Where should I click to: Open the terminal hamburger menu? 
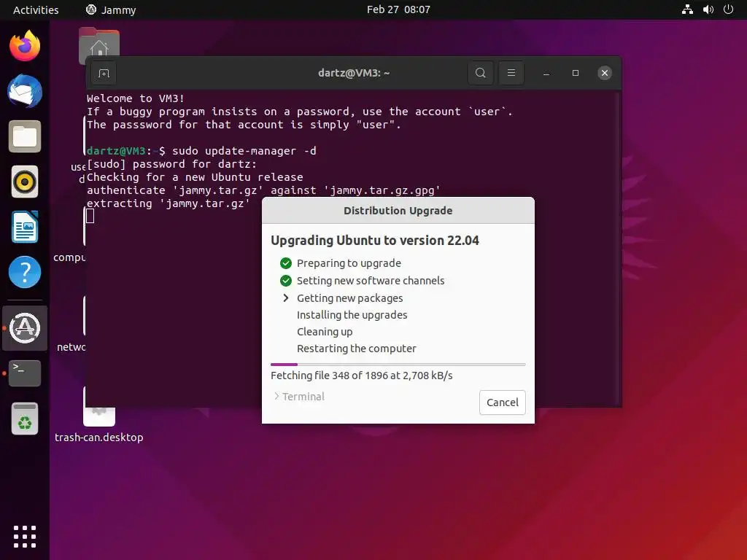[x=511, y=73]
